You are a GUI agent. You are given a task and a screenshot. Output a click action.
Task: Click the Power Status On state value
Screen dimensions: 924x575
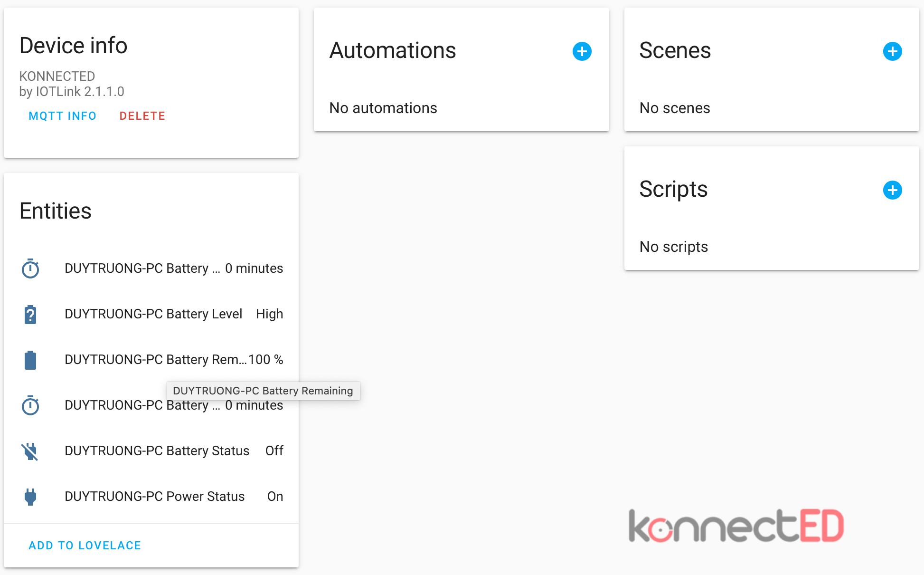coord(274,497)
